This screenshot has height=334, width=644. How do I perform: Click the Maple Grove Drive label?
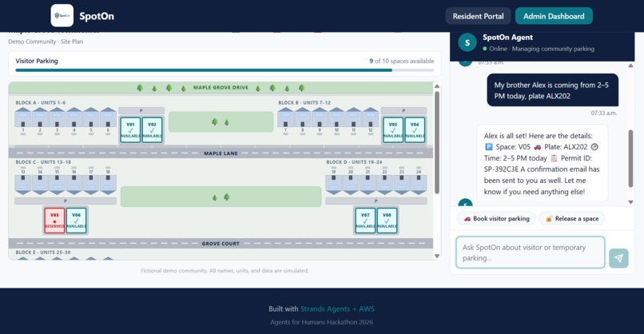(221, 88)
